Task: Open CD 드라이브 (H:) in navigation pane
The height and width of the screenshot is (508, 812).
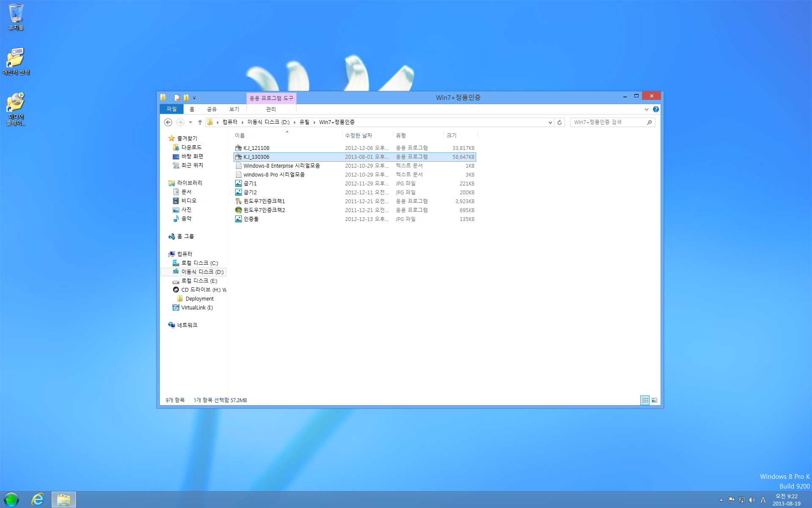Action: click(200, 290)
